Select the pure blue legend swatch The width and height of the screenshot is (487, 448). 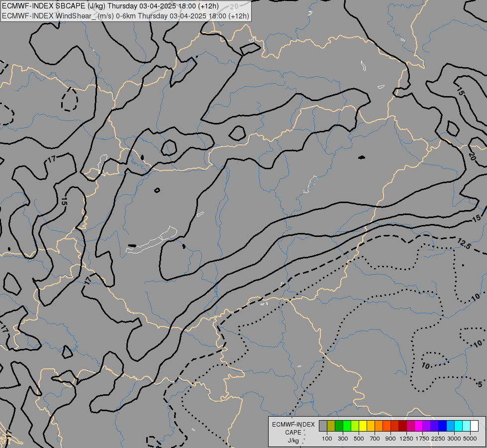click(443, 426)
